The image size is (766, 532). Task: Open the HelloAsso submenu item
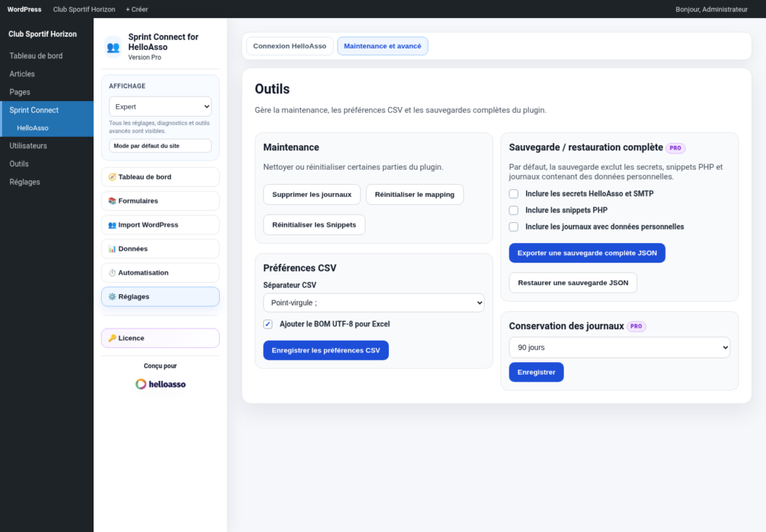click(x=32, y=128)
